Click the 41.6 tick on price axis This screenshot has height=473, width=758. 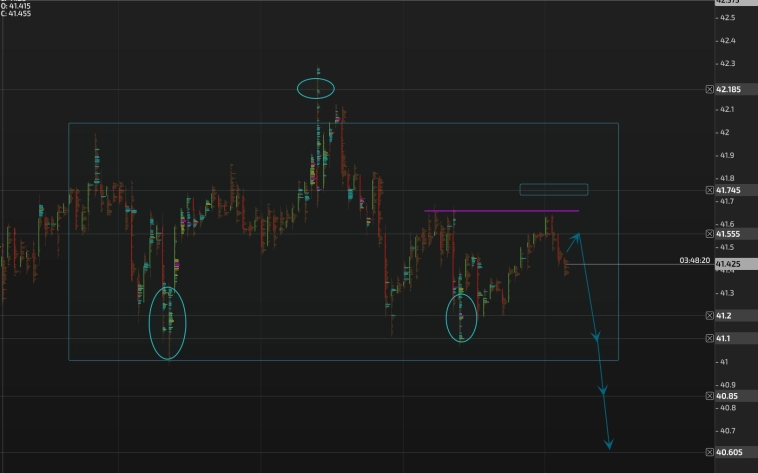coord(727,224)
